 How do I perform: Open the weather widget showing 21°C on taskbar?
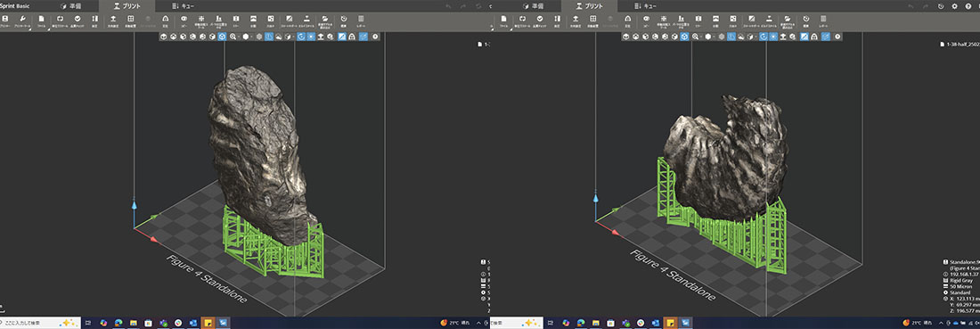(455, 323)
